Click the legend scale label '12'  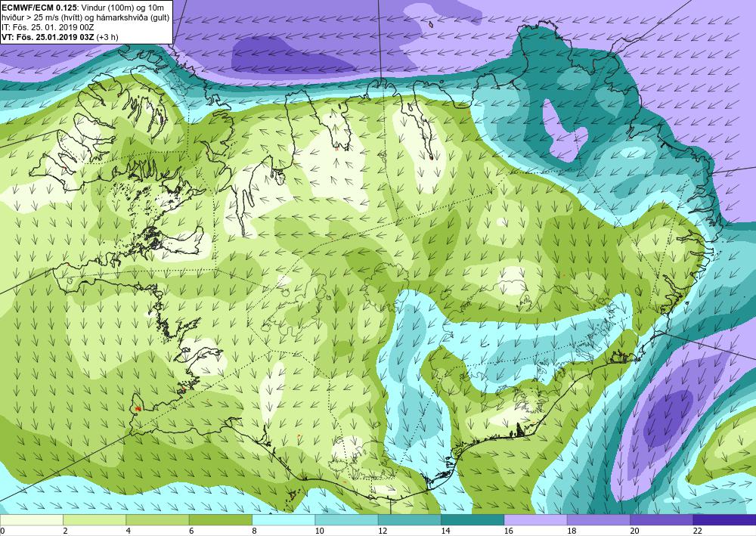(x=383, y=531)
